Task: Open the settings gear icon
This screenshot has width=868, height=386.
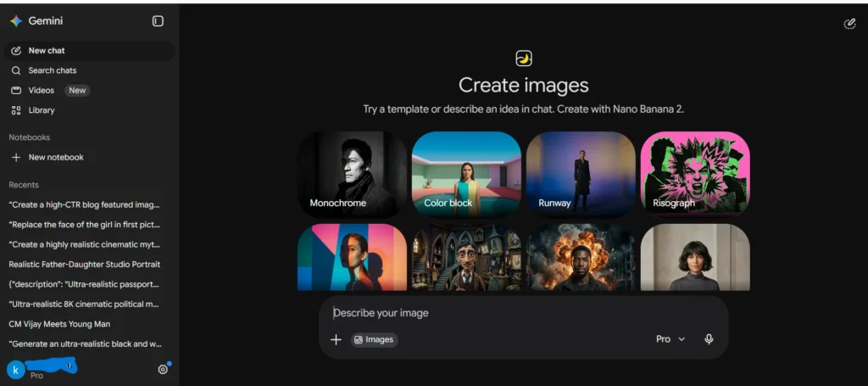Action: pos(163,369)
